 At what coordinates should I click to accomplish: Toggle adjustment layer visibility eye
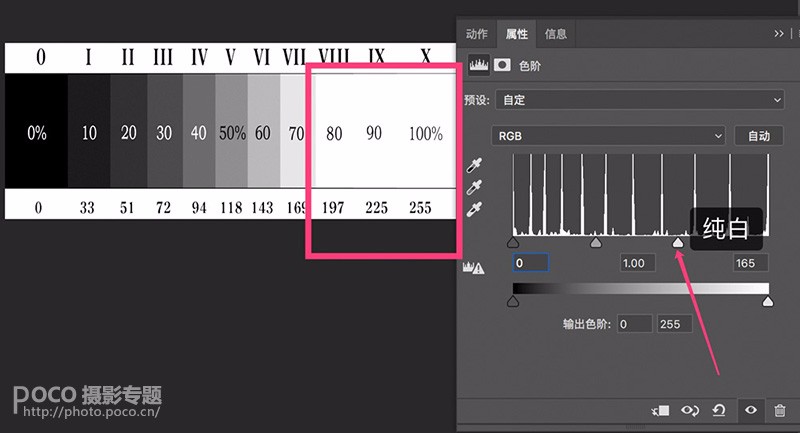[x=751, y=410]
